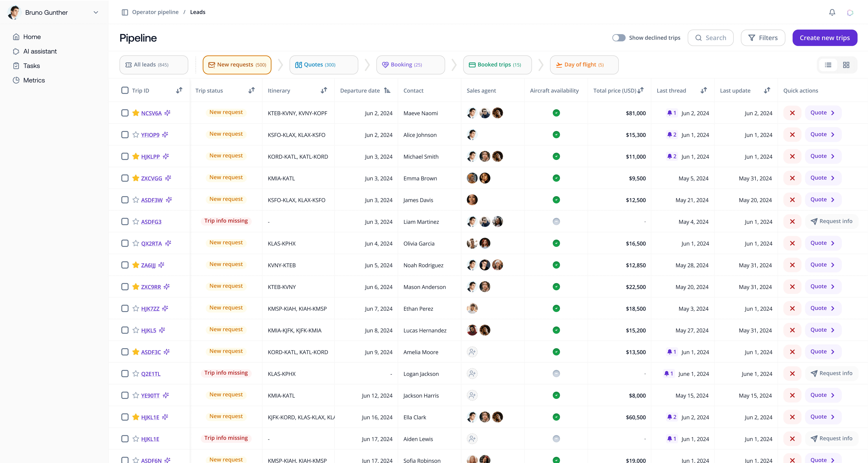Click Create new trips button
Screen dimensions: 868x463
coord(825,38)
